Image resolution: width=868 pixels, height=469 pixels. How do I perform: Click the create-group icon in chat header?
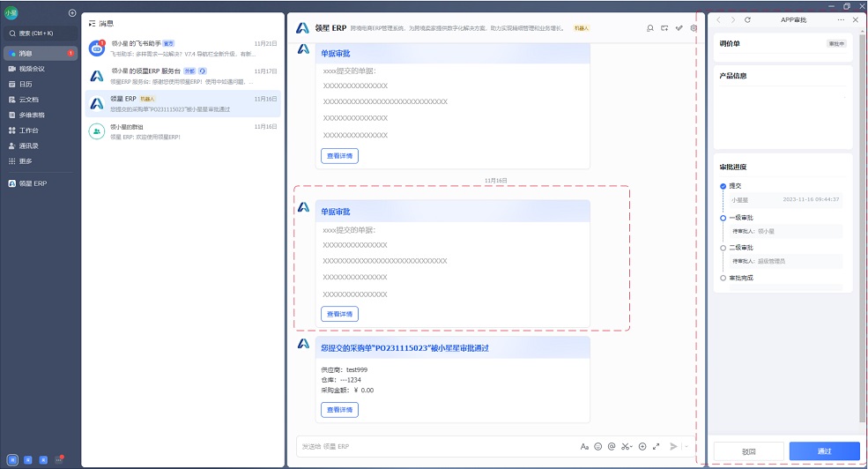[664, 27]
